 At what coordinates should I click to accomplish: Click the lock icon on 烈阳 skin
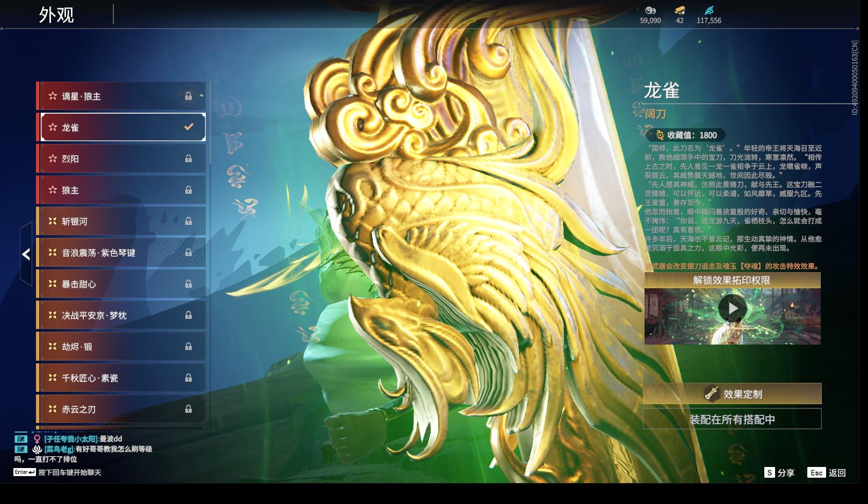point(188,159)
